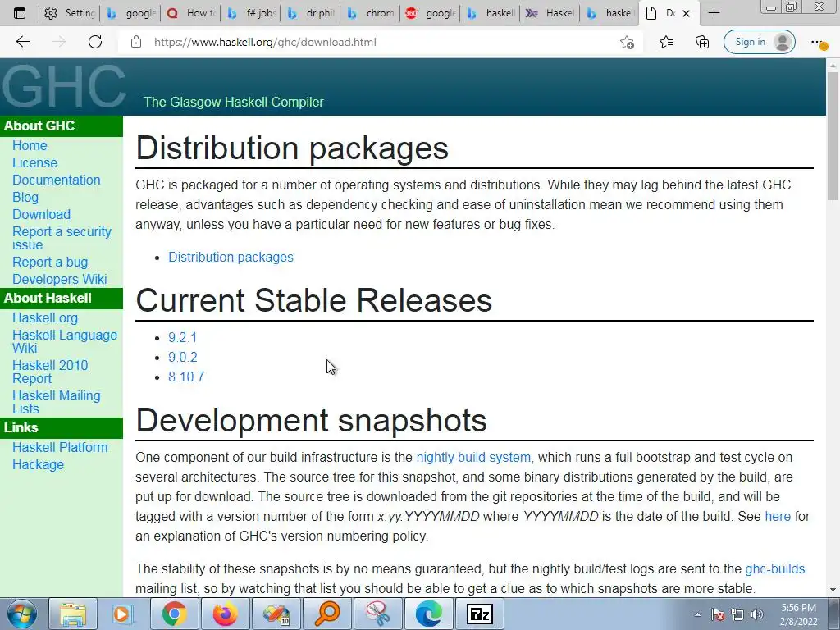This screenshot has height=630, width=840.
Task: Open the tab actions menu
Action: (20, 13)
